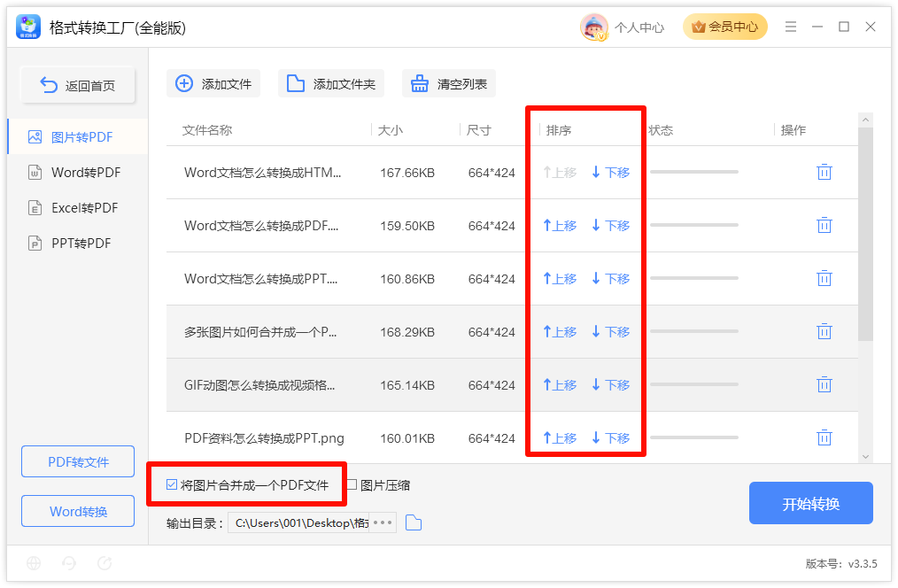
Task: Click the size value 165.14KB
Action: [x=407, y=385]
